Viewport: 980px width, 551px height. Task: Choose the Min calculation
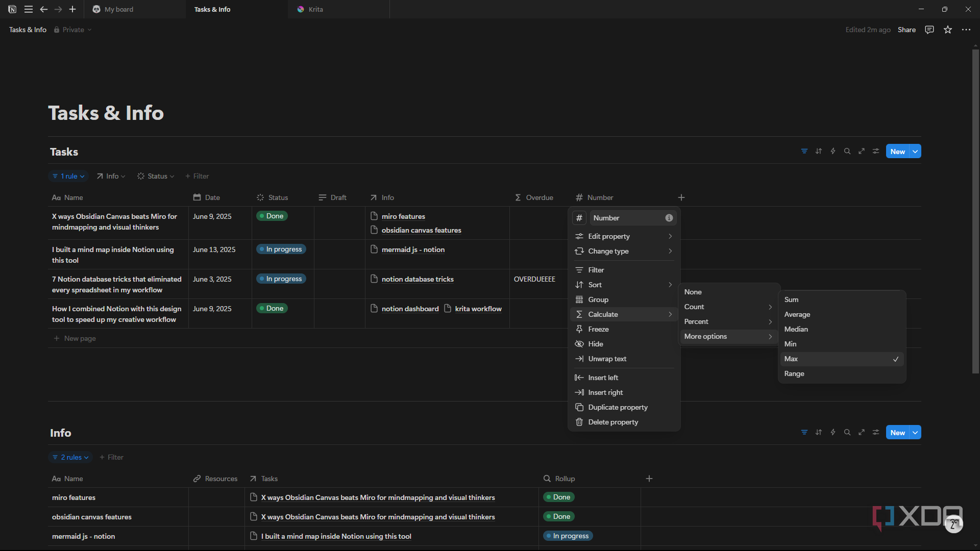tap(841, 344)
